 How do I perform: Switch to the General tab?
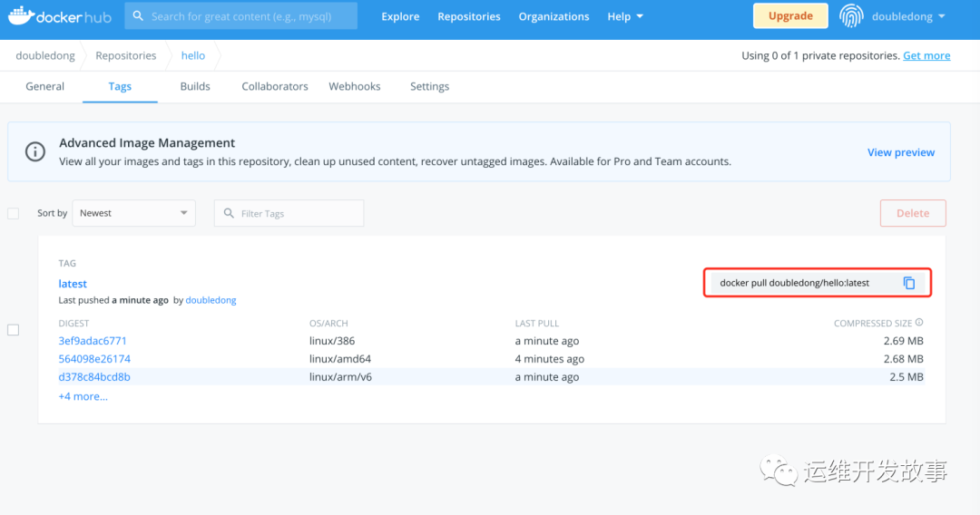(45, 86)
